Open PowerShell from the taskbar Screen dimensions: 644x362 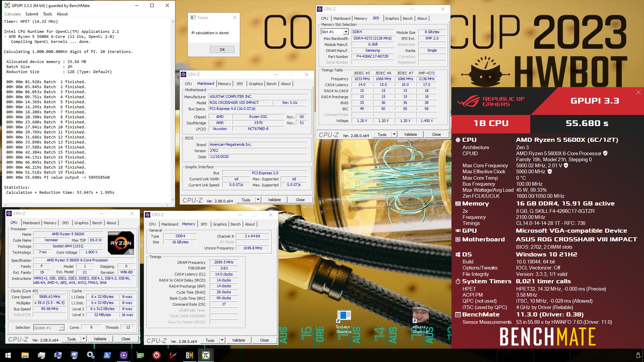[x=107, y=355]
